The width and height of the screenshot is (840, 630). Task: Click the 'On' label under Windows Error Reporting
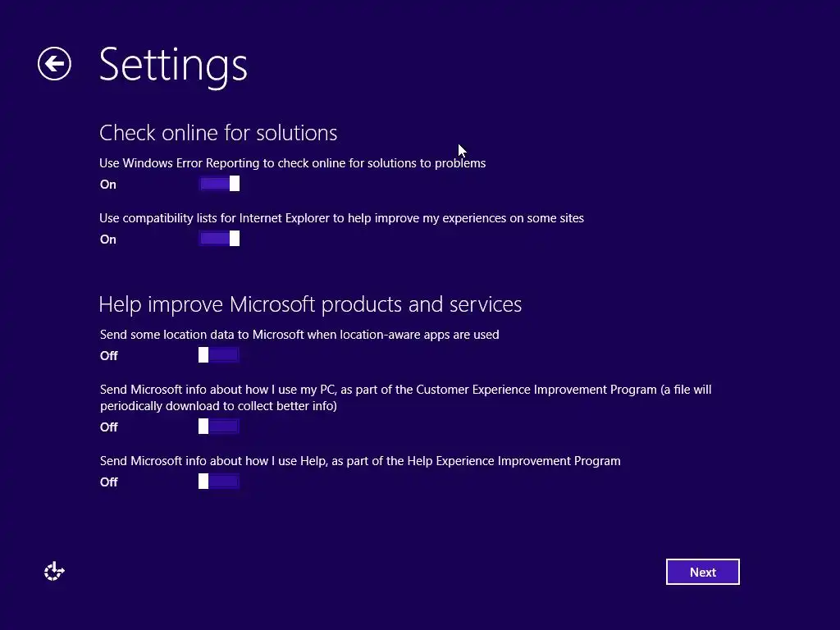click(108, 185)
